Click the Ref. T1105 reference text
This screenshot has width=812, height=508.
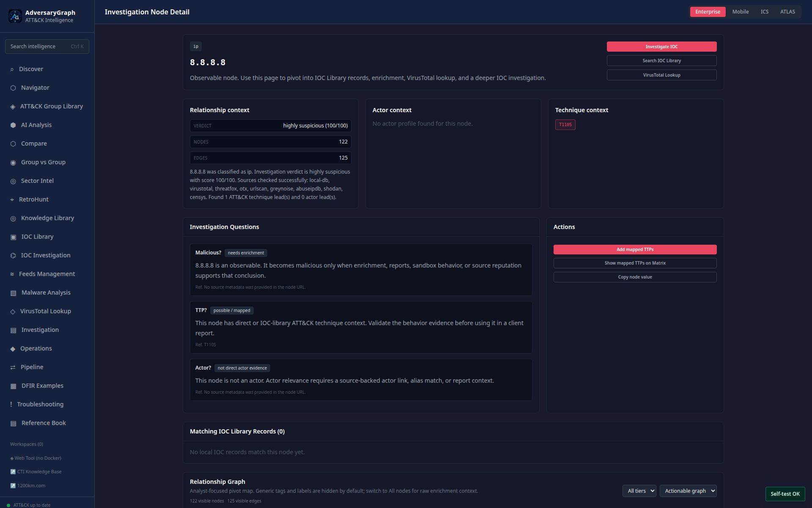(206, 345)
